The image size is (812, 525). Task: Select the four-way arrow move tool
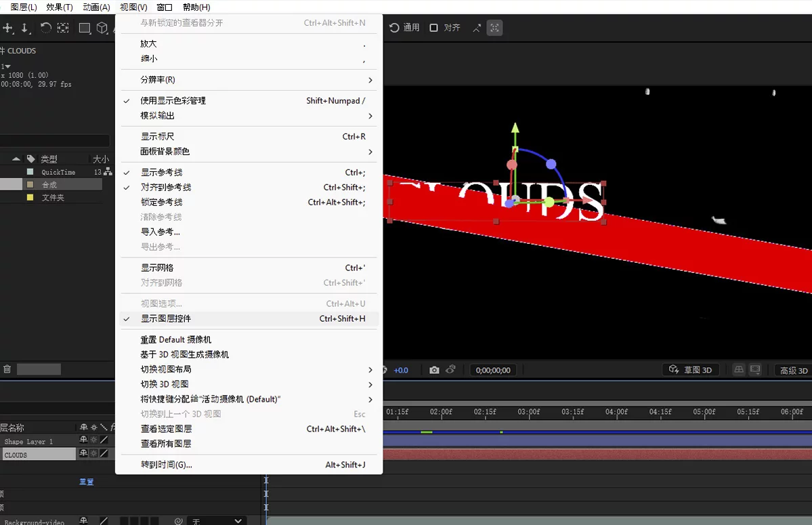(x=8, y=28)
